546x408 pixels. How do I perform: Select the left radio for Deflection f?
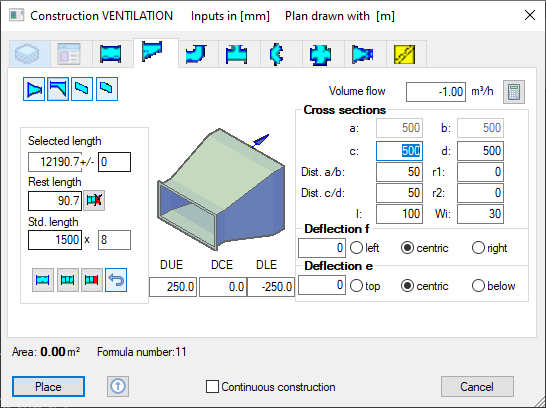pos(356,248)
